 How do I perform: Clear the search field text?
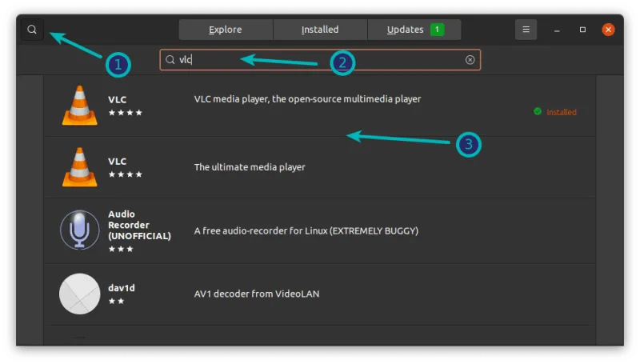pos(470,60)
